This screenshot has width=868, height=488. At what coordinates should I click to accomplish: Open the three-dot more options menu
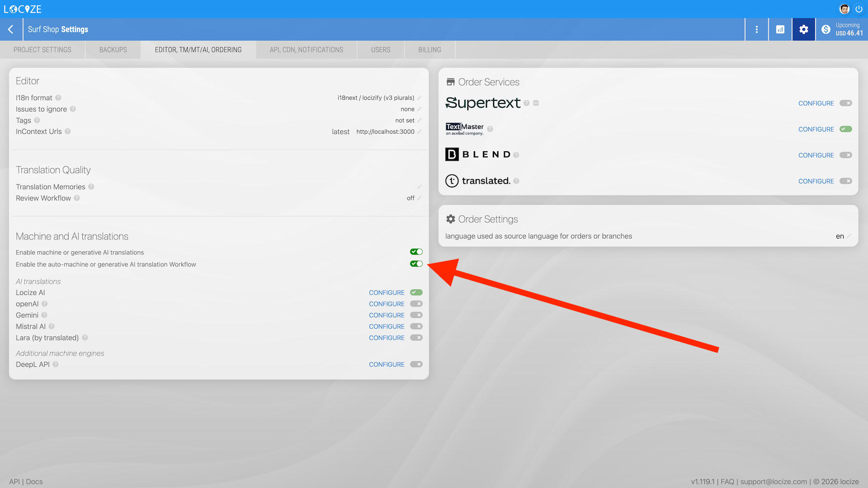tap(757, 29)
